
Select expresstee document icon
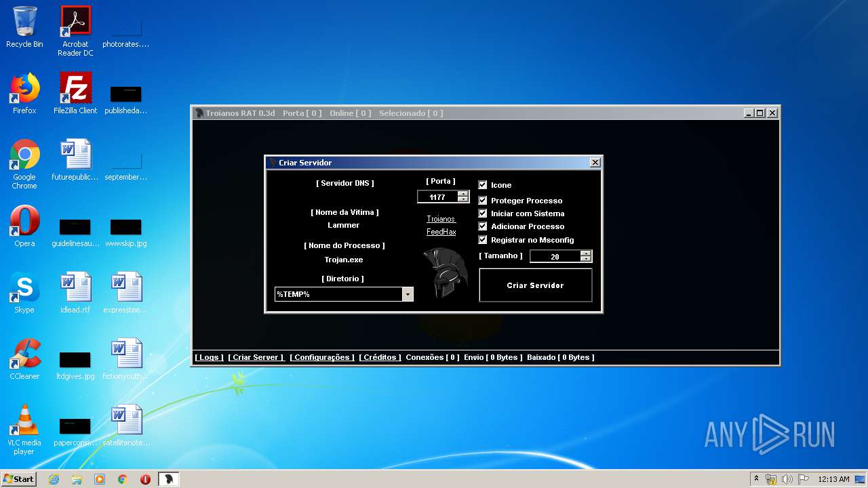(x=126, y=293)
